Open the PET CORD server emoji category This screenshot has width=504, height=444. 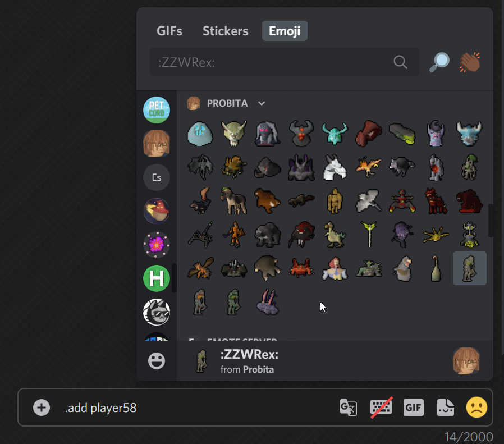pos(157,110)
